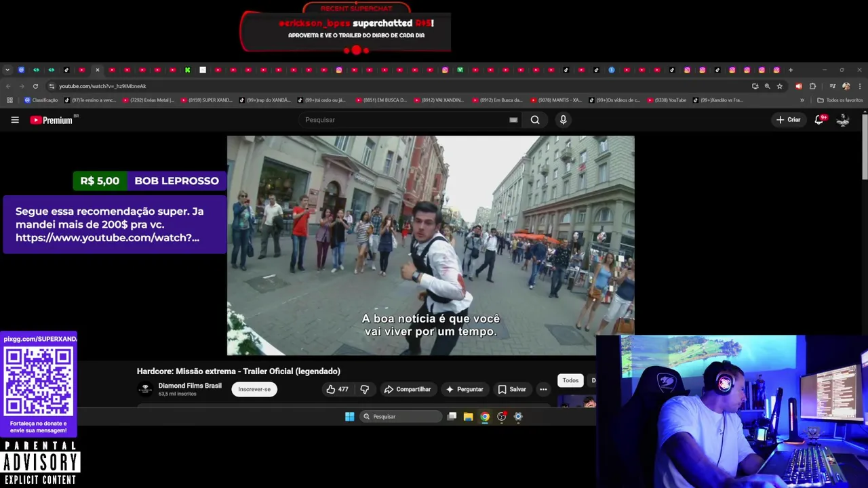868x488 pixels.
Task: Open the Diamond Films Brasil channel name link
Action: [190, 386]
